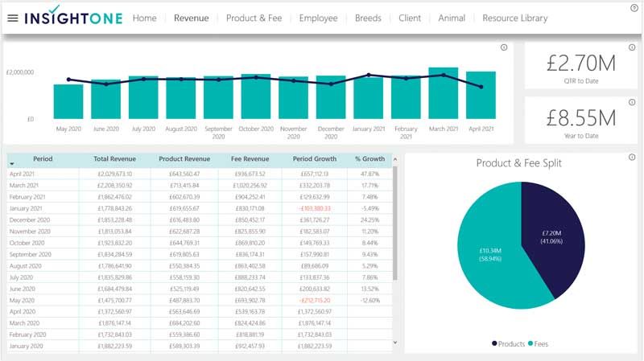The height and width of the screenshot is (361, 644).
Task: Click table scrollbar up arrow
Action: pyautogui.click(x=395, y=159)
